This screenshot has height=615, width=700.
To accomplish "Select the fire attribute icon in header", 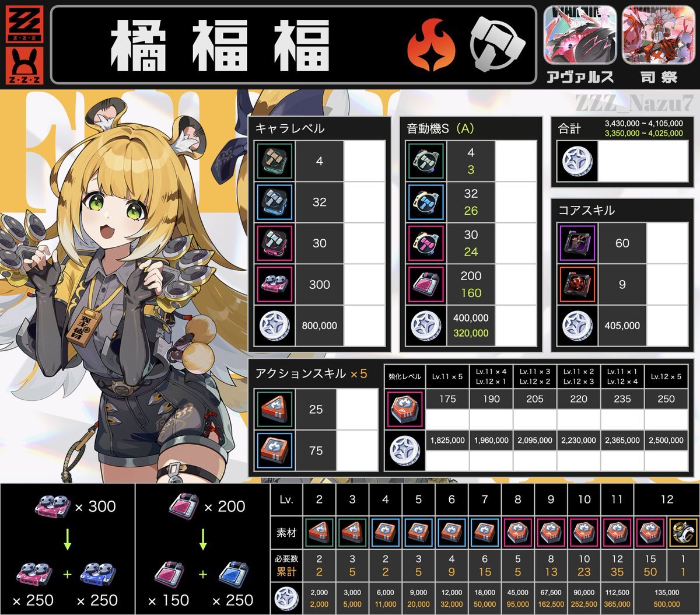I will (430, 46).
